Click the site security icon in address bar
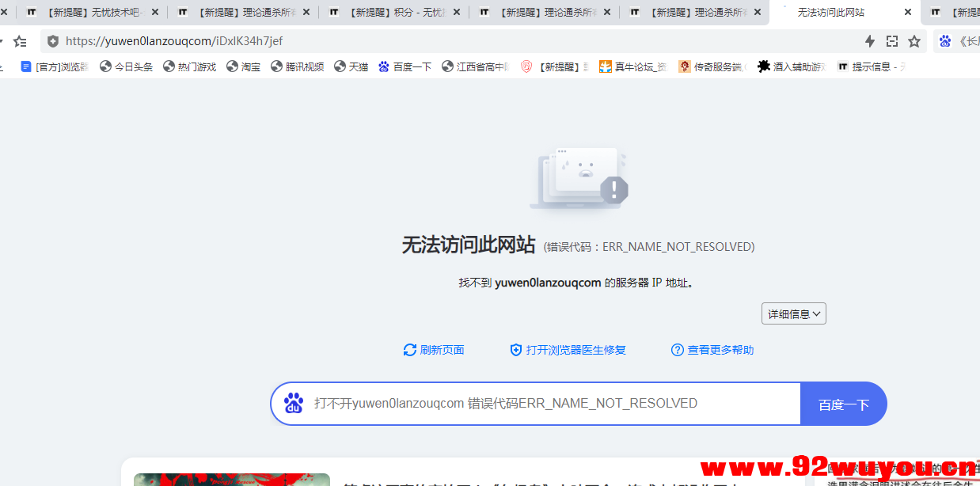 click(x=52, y=40)
